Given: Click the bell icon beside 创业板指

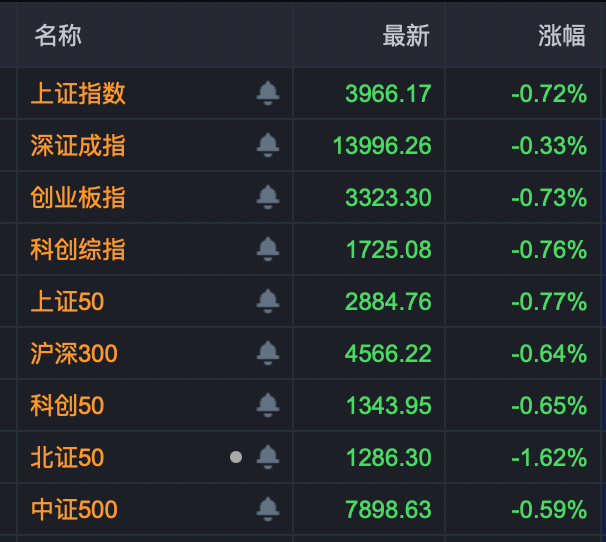Looking at the screenshot, I should coord(267,198).
